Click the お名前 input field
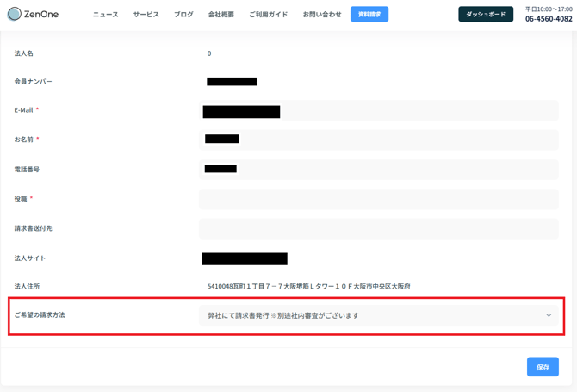This screenshot has width=577, height=392. click(379, 140)
